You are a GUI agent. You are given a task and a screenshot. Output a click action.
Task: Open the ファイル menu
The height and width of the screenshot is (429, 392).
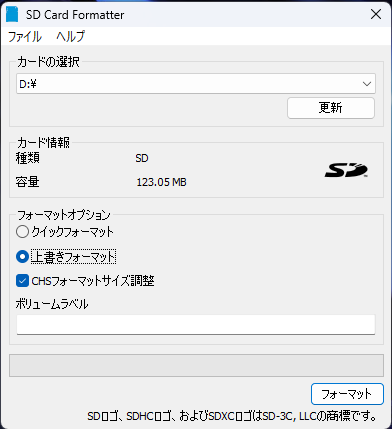coord(25,36)
